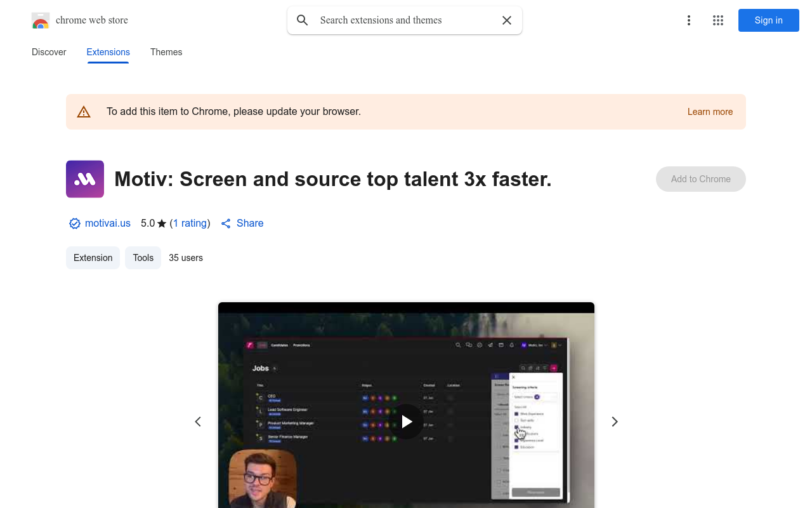
Task: Click the Share button
Action: (x=242, y=224)
